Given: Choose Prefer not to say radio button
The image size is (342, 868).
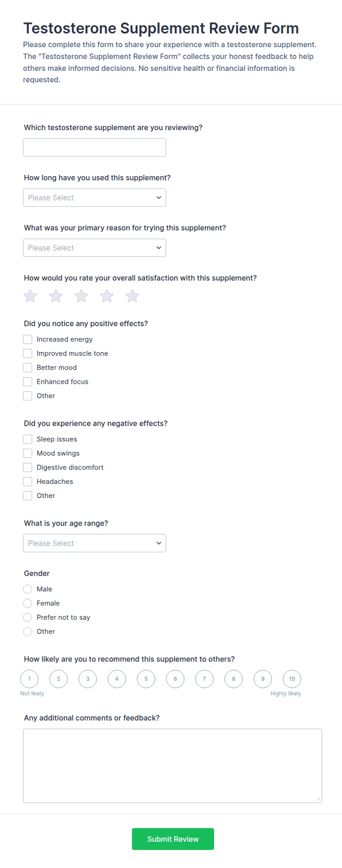Looking at the screenshot, I should tap(28, 618).
